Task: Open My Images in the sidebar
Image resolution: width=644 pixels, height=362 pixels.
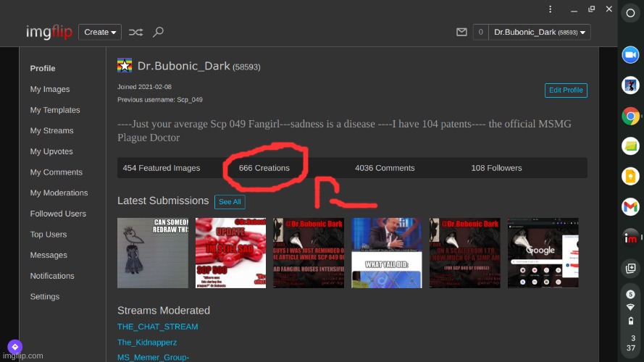Action: [50, 89]
